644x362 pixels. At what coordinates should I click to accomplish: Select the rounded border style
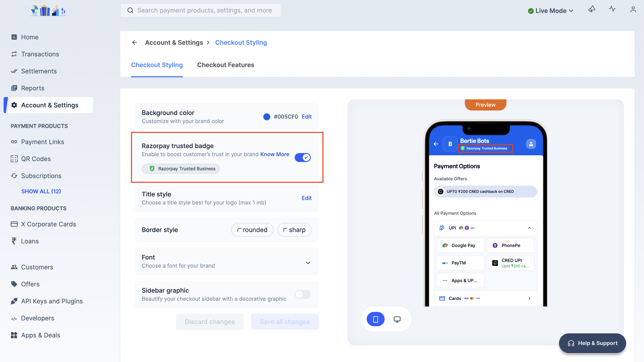click(252, 230)
